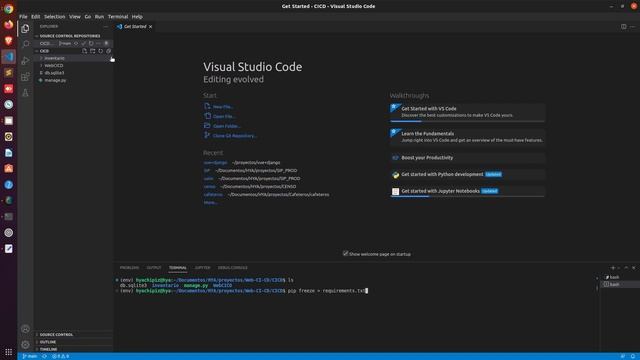Toggle Show welcome page on startup checkbox

(345, 253)
